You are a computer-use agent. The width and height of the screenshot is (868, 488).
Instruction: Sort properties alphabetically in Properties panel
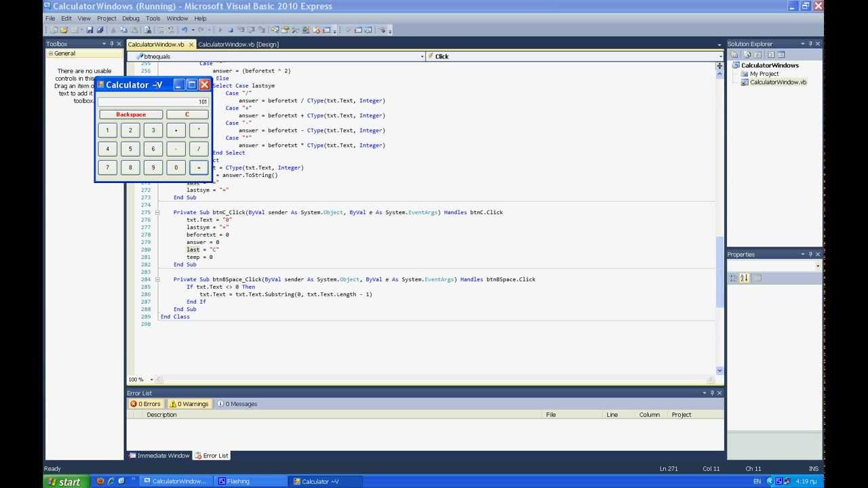click(x=744, y=278)
